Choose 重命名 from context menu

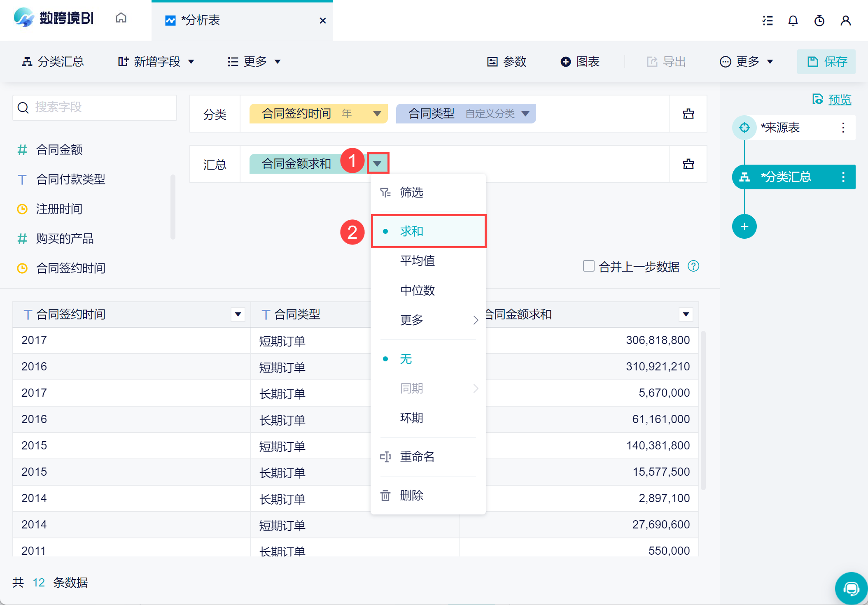[417, 456]
